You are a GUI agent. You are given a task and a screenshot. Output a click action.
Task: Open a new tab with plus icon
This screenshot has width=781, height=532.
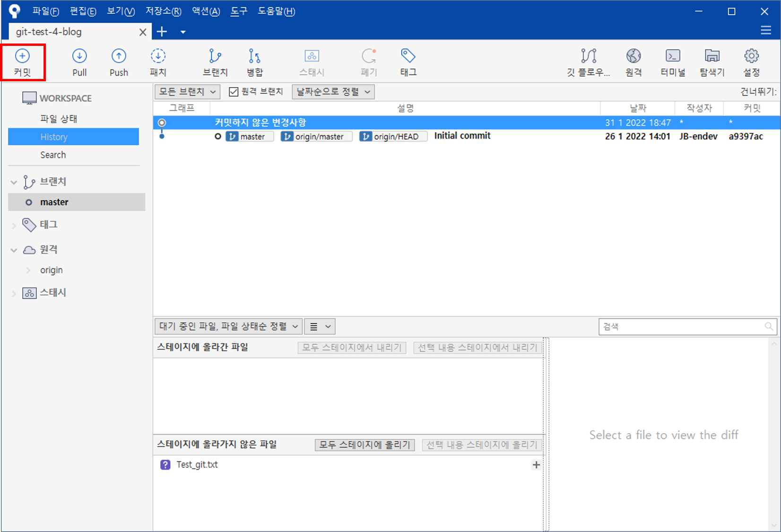point(162,32)
